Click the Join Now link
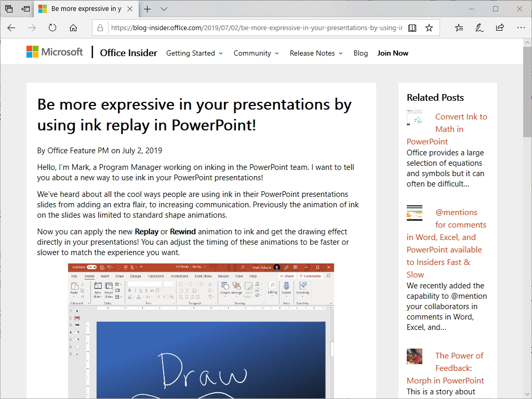The width and height of the screenshot is (532, 399). tap(393, 54)
